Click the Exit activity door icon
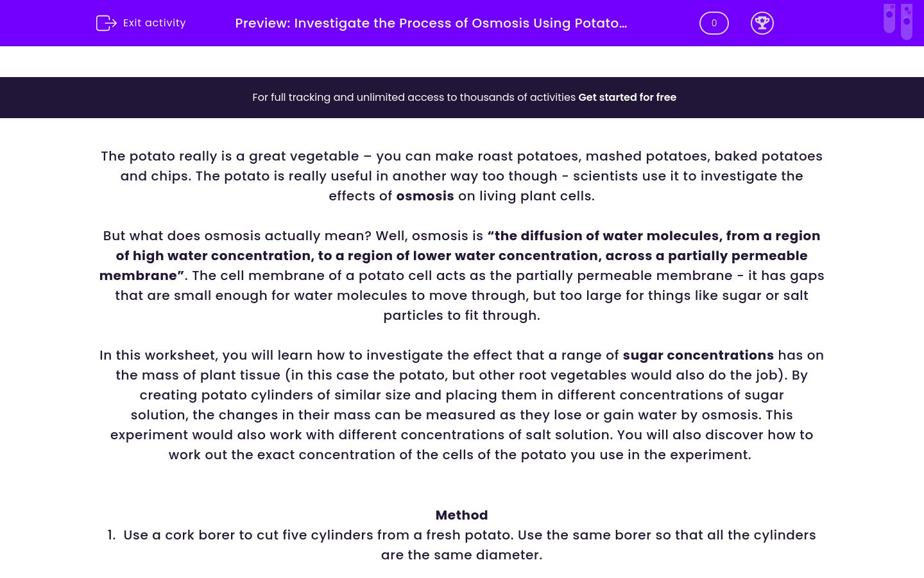This screenshot has height=578, width=924. pyautogui.click(x=107, y=22)
